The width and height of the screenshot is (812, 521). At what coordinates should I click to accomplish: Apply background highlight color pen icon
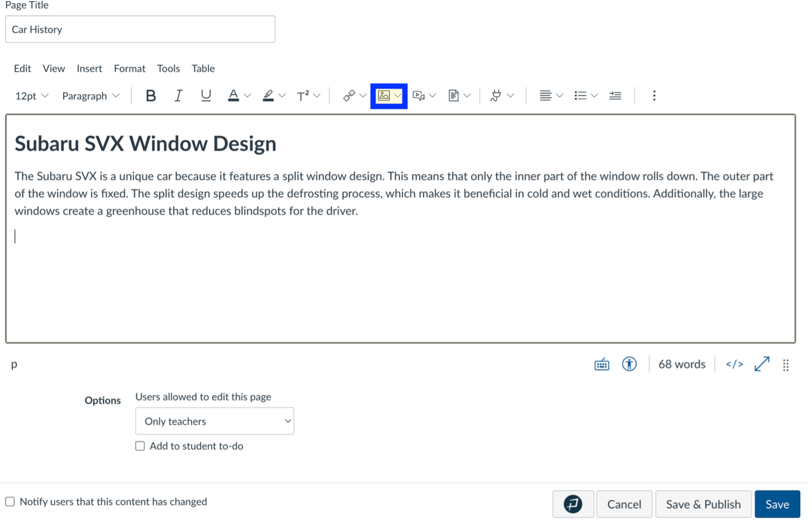[268, 96]
